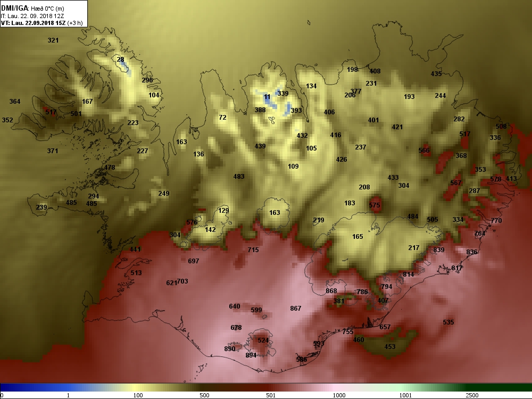Viewport: 532px width, 399px height.
Task: Click the map value 244
Action: coord(440,96)
